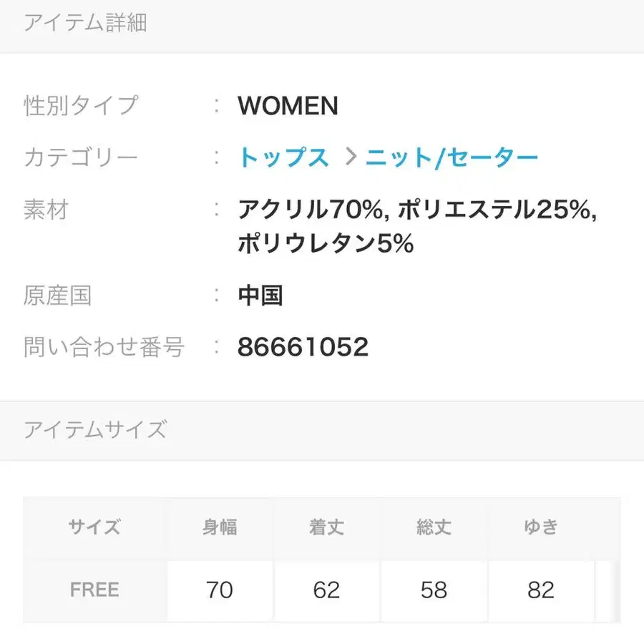Click the 着丈 column header
644x644 pixels.
327,528
